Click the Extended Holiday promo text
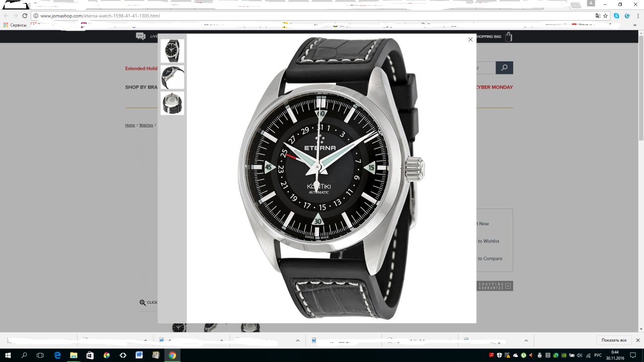Image resolution: width=644 pixels, height=362 pixels. (x=141, y=68)
